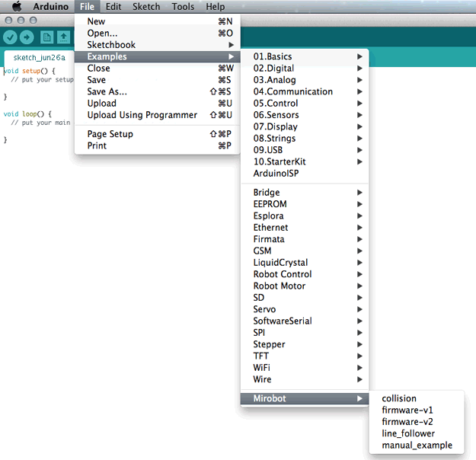
Task: Expand the Robot Motor examples
Action: pyautogui.click(x=305, y=286)
